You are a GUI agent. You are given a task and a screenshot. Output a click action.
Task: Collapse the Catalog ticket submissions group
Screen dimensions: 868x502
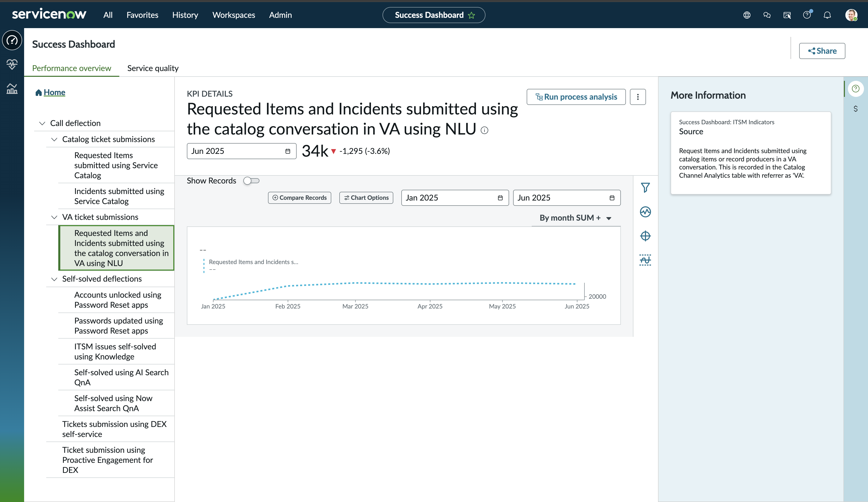click(x=54, y=140)
